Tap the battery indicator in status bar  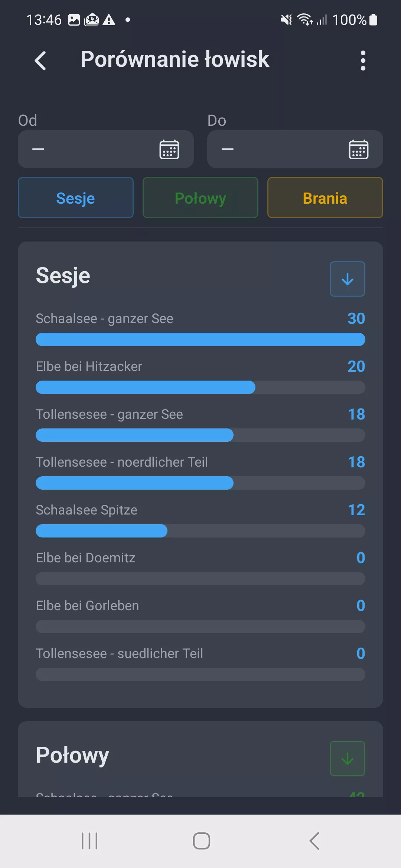tap(374, 20)
